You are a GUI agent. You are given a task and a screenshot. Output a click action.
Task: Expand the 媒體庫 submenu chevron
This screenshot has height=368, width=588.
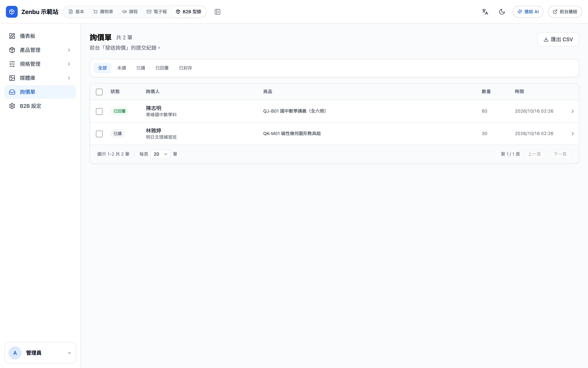(x=69, y=78)
